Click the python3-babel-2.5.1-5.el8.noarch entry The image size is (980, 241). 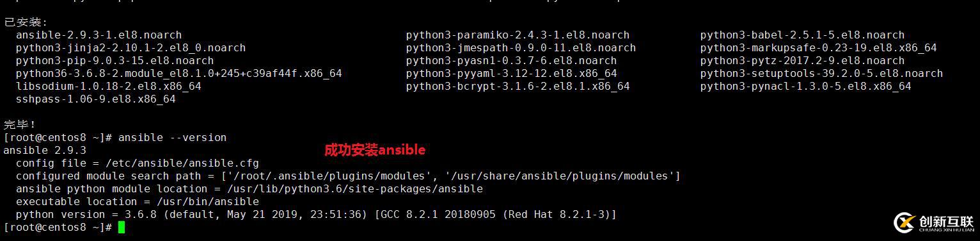coord(802,35)
